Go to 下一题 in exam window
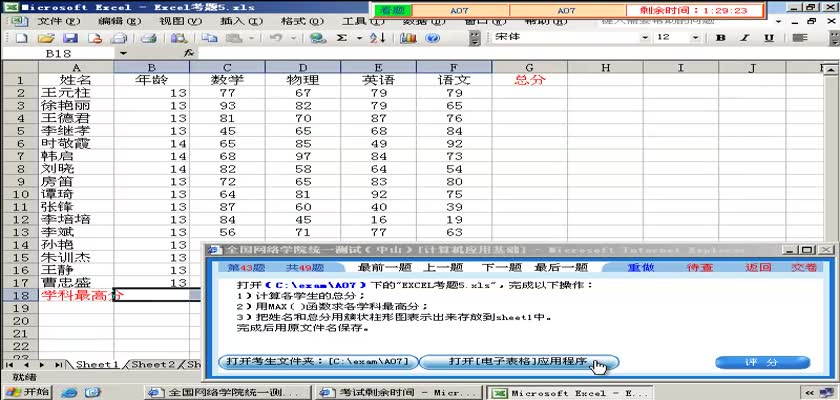 (501, 267)
